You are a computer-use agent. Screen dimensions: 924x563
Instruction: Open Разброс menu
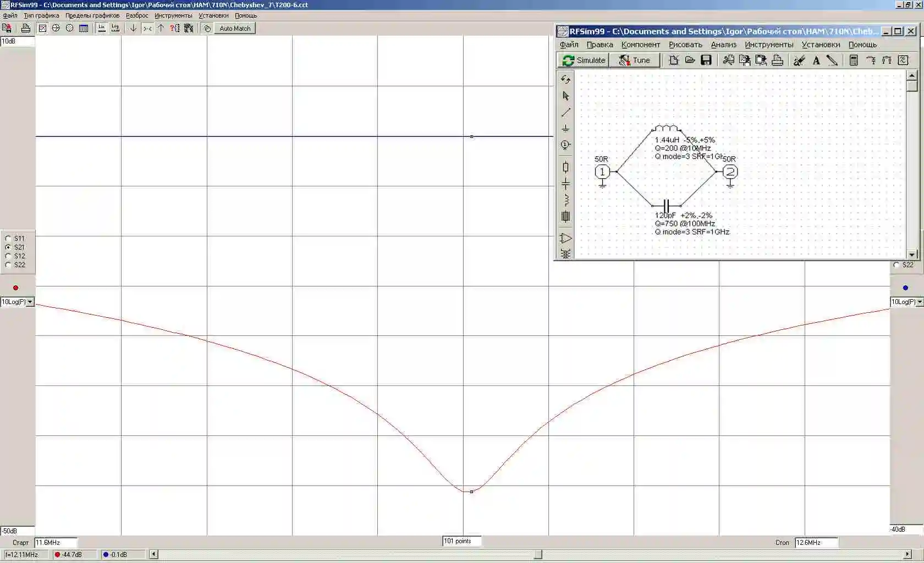coord(137,15)
